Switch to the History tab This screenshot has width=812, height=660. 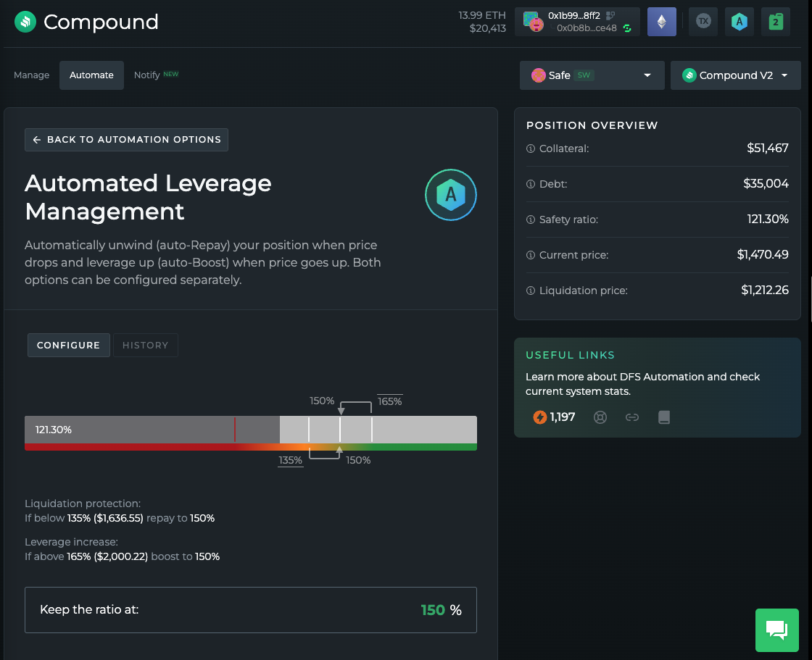tap(145, 346)
